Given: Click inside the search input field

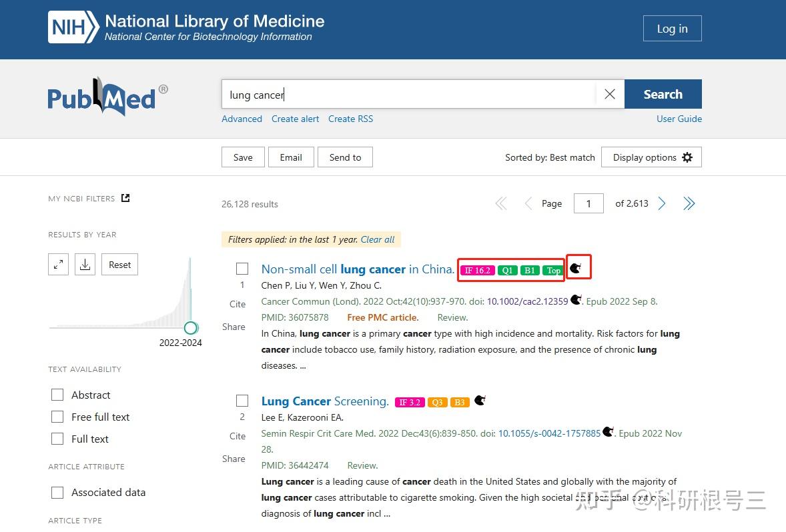Looking at the screenshot, I should 400,94.
